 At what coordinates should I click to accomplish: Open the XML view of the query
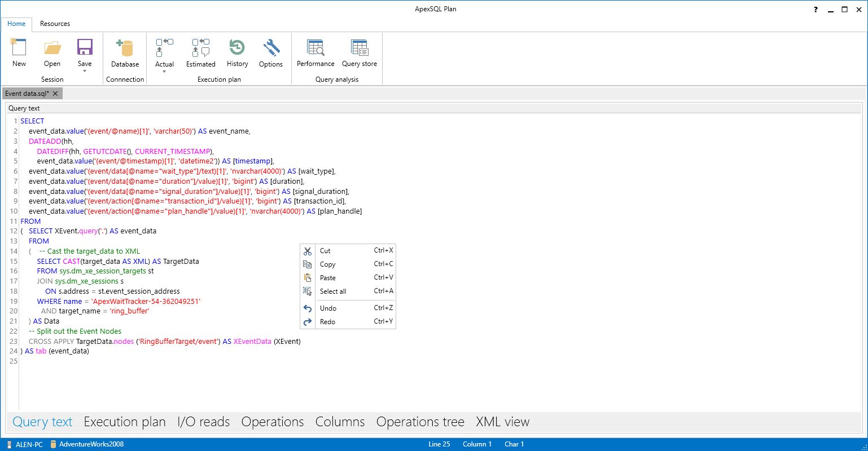pos(502,421)
